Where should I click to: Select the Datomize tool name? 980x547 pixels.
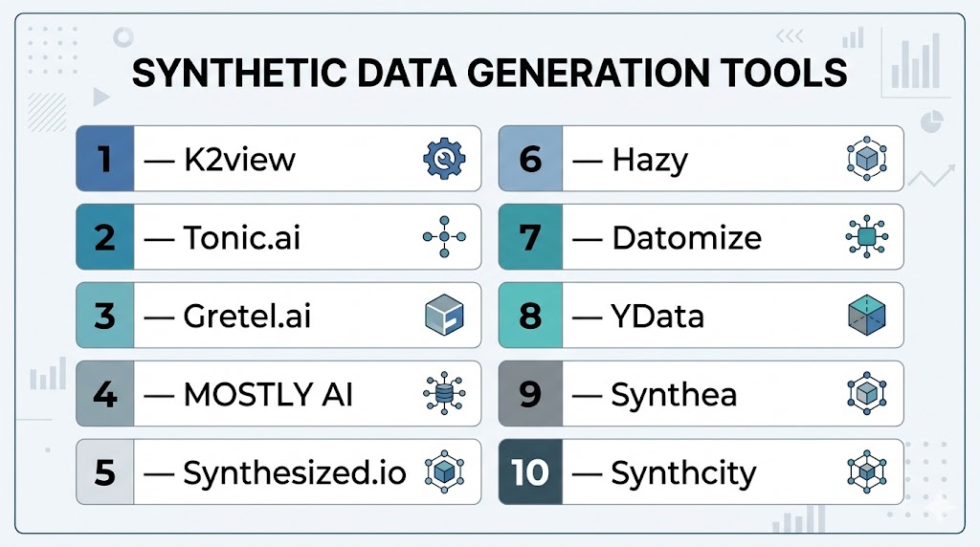click(x=686, y=237)
